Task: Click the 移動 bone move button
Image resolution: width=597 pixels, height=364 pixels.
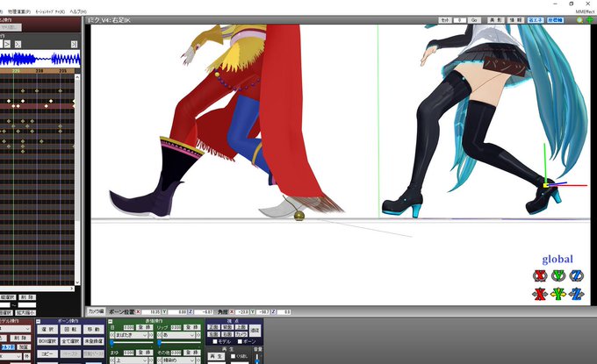Action: [94, 330]
